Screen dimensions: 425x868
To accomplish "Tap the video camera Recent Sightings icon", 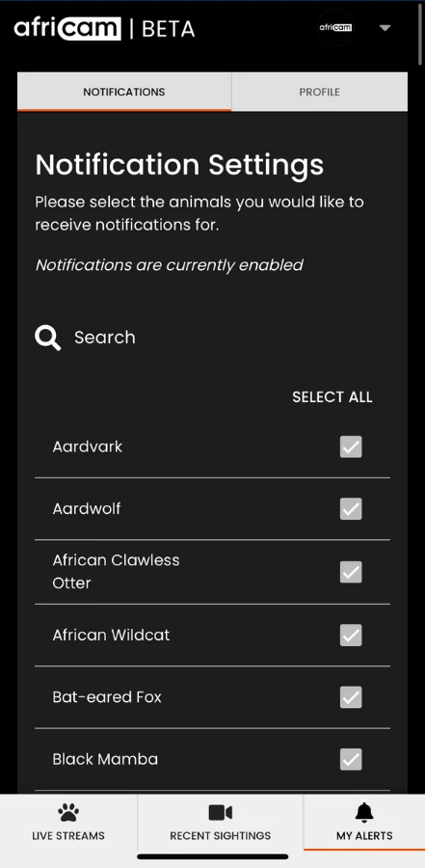I will (x=221, y=813).
